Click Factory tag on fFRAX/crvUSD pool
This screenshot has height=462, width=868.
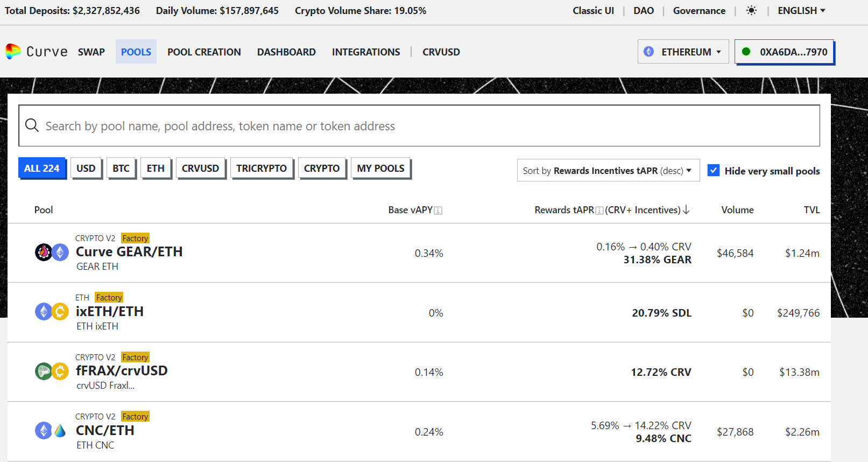135,357
